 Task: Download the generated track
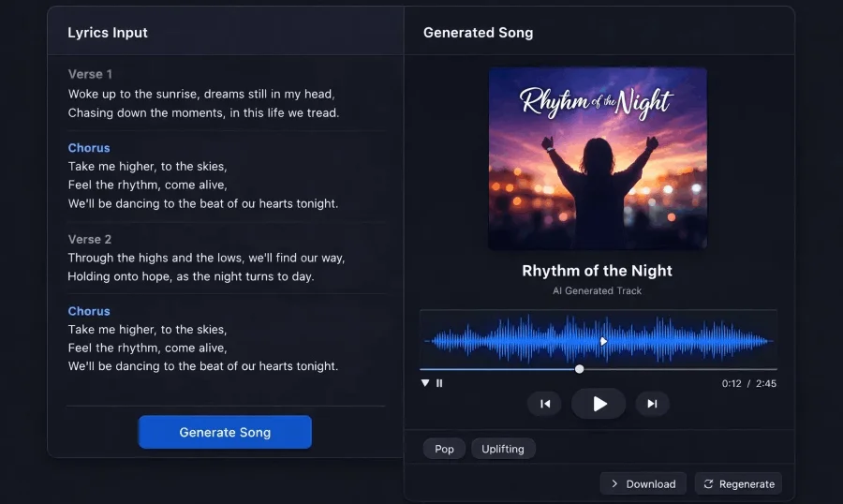[643, 483]
